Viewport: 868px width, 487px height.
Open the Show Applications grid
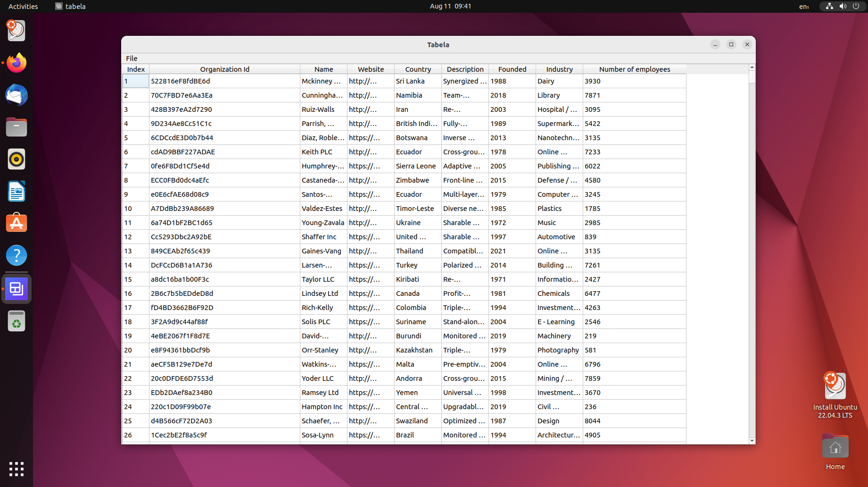pyautogui.click(x=17, y=469)
